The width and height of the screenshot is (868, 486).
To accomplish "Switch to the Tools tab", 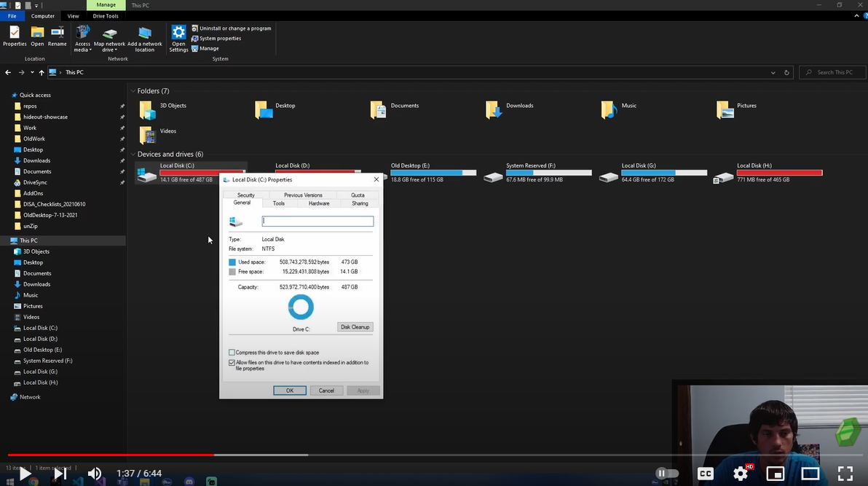I will [x=279, y=203].
